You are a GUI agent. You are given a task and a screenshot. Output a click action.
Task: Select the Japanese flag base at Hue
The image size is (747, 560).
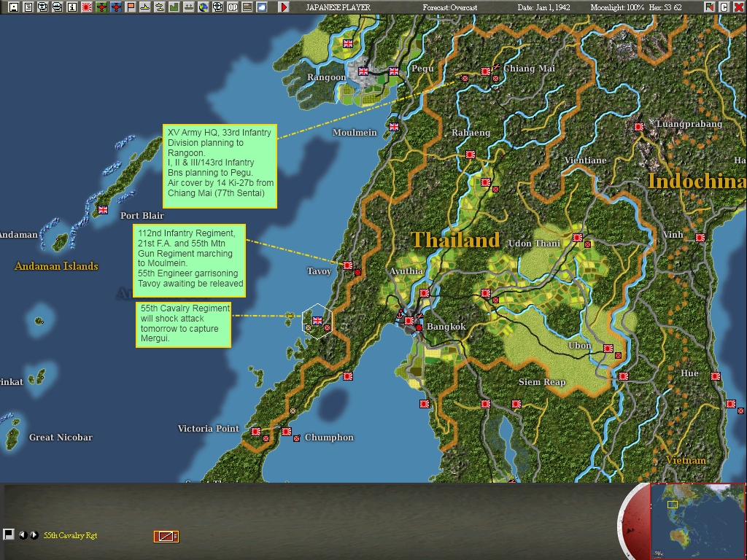(x=716, y=376)
